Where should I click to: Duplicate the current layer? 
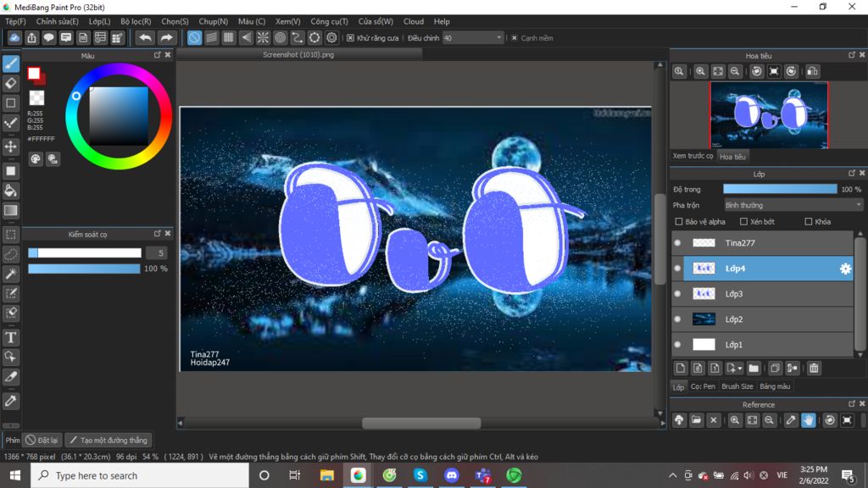point(775,368)
